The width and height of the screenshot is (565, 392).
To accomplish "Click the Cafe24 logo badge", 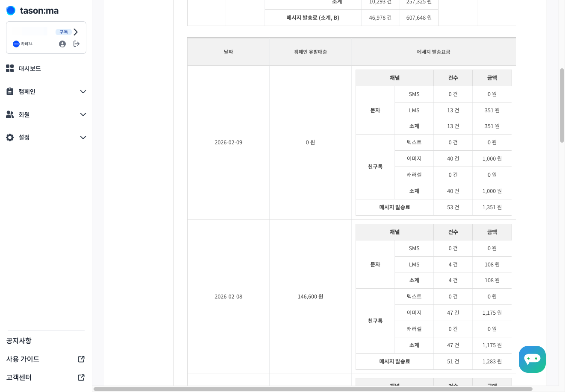I will (16, 44).
